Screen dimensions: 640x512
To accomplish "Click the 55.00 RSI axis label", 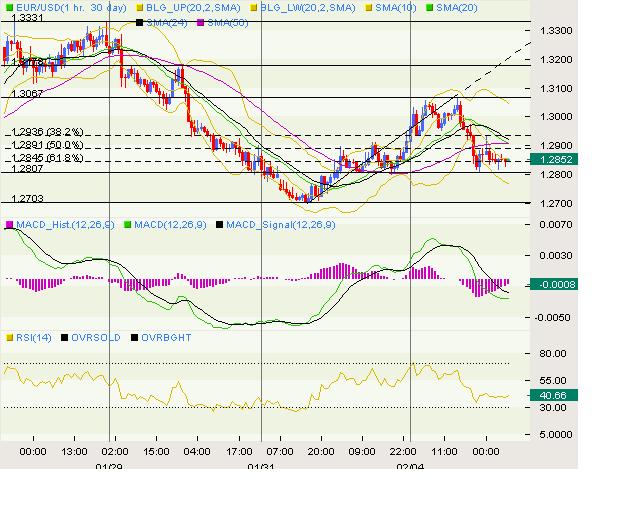I will [553, 381].
